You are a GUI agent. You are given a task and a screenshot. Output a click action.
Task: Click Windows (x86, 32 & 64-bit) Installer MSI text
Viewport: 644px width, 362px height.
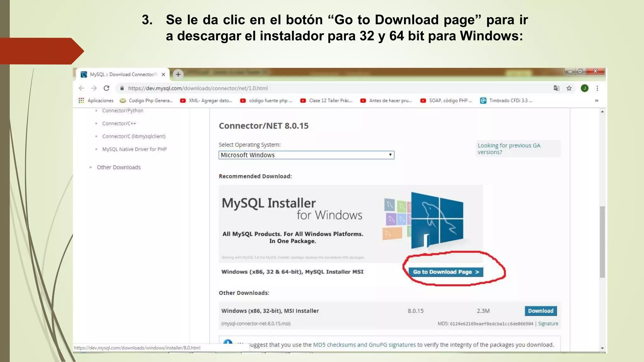tap(292, 272)
